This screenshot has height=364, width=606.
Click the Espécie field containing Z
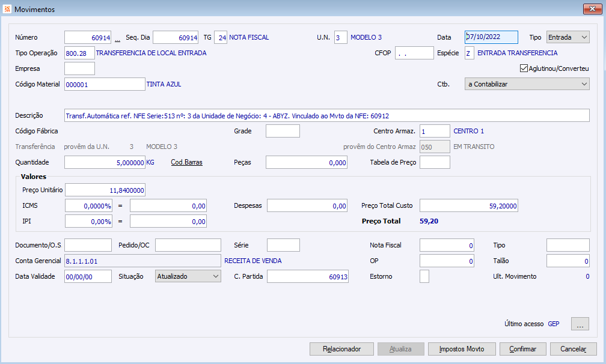[469, 53]
